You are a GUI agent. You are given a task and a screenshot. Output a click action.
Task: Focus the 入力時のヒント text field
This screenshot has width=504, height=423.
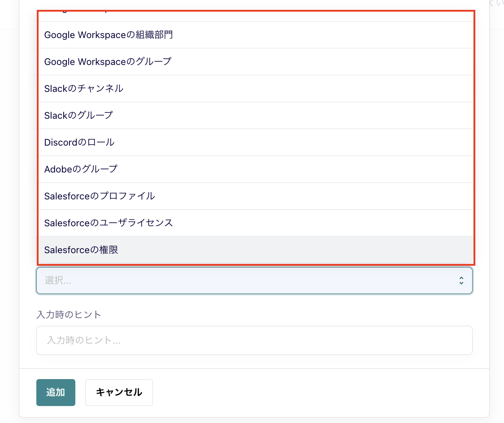click(254, 341)
